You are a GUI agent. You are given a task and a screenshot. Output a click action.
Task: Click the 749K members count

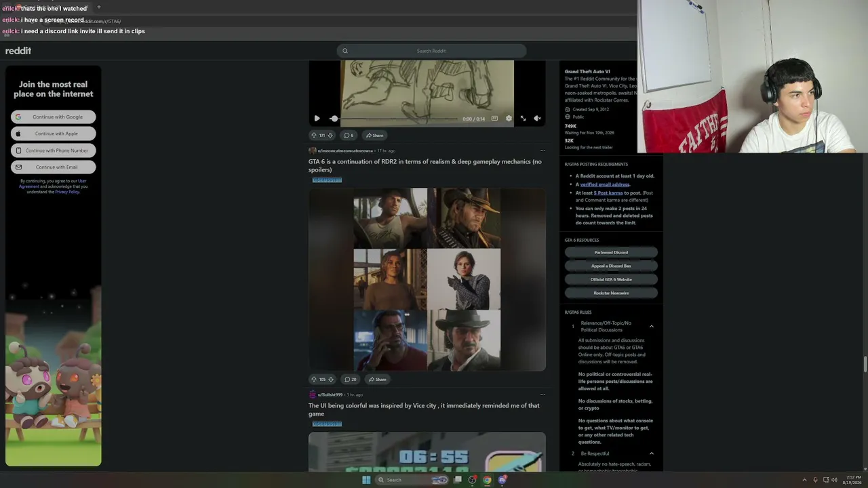(570, 126)
